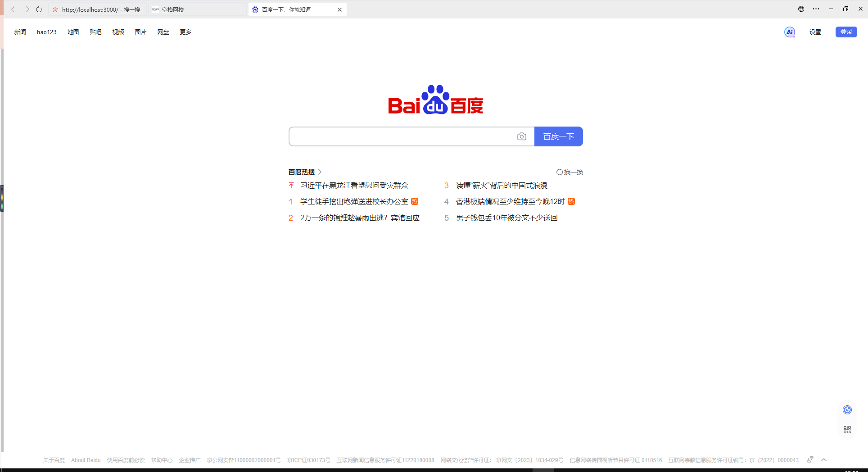Image resolution: width=868 pixels, height=472 pixels.
Task: Open image search with the camera icon
Action: tap(522, 136)
